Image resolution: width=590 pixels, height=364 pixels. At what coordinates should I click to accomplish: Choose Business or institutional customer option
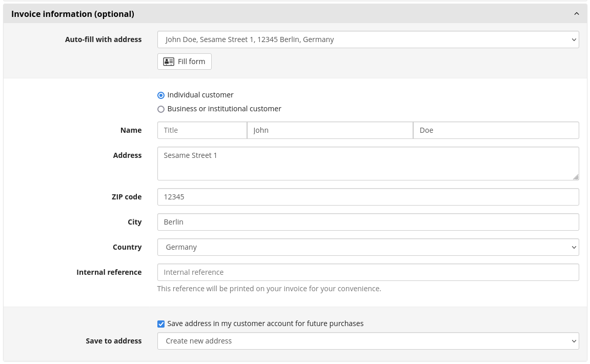tap(161, 109)
